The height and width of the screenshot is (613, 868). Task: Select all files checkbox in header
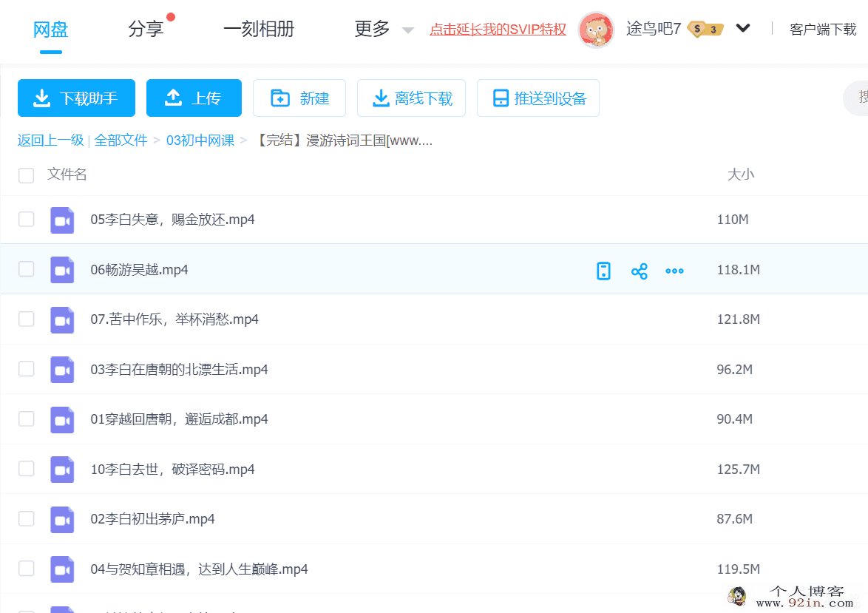26,175
